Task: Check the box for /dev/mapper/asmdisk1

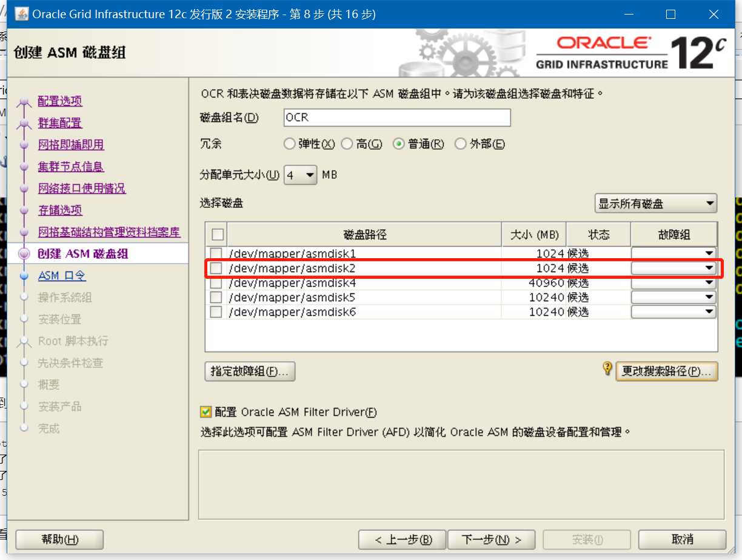Action: click(x=216, y=253)
